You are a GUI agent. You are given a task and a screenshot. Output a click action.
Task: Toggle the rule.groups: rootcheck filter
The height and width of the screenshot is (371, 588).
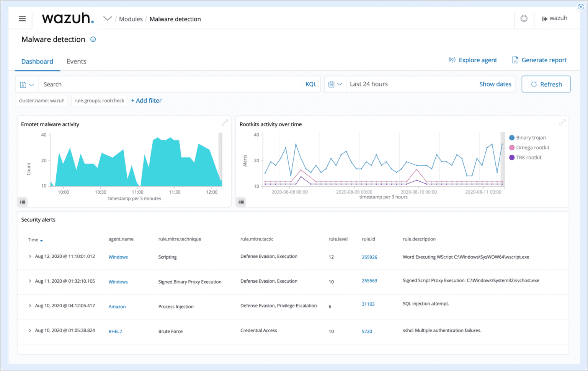pos(99,101)
